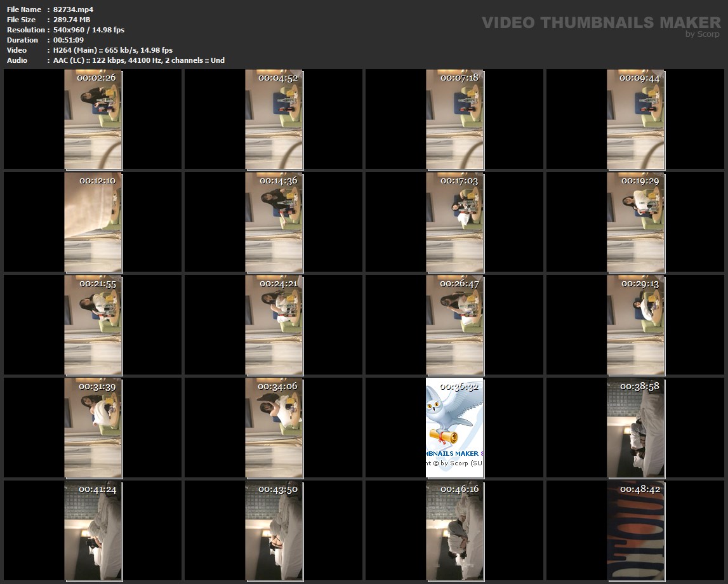This screenshot has width=728, height=584.
Task: Click the thumbnail at 00:17:03
Action: [454, 222]
